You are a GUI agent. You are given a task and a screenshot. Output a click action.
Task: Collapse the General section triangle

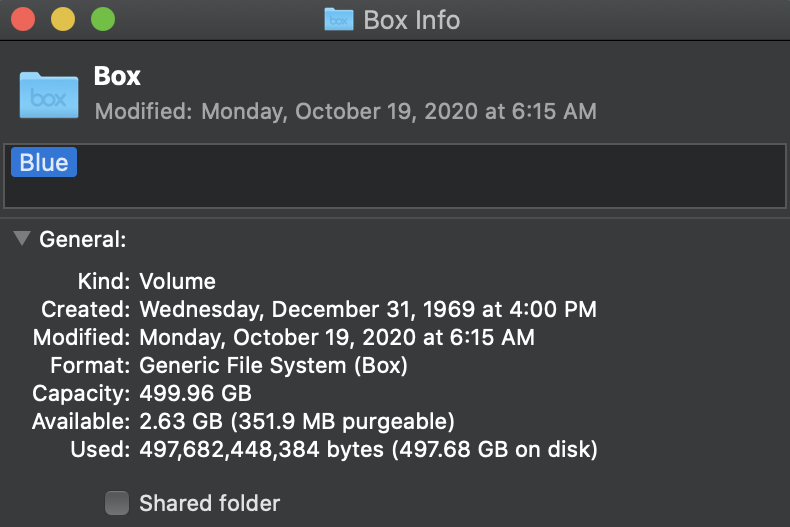coord(21,239)
